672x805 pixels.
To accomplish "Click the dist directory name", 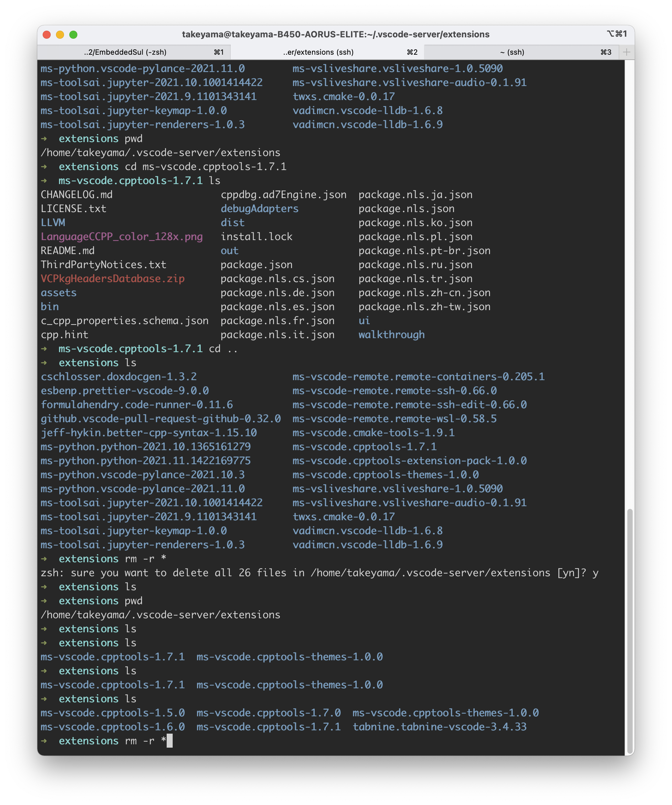I will [233, 223].
